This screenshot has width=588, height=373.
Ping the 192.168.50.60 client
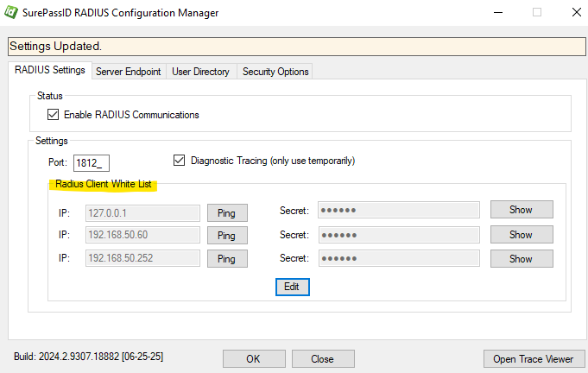(227, 236)
